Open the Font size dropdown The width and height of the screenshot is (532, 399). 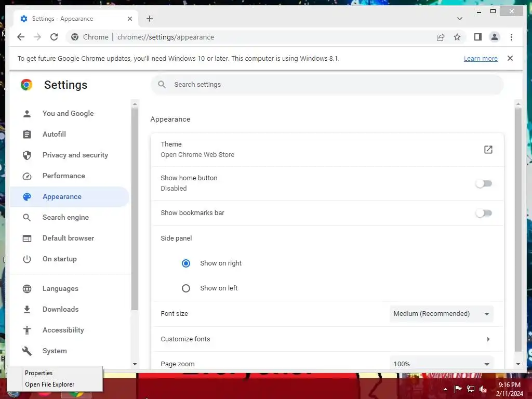click(442, 314)
